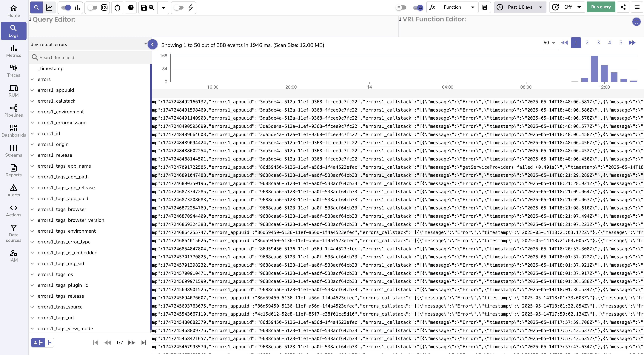Click the reset query icon
The height and width of the screenshot is (355, 644).
(x=117, y=7)
